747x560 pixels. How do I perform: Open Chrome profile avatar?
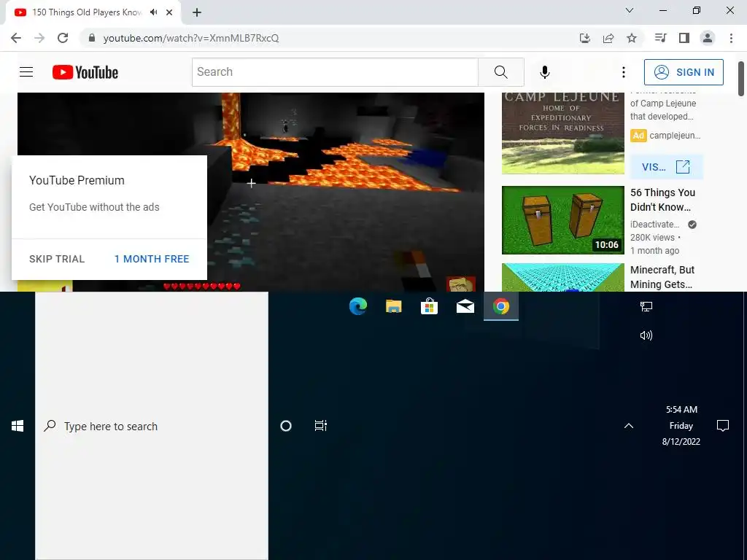708,38
